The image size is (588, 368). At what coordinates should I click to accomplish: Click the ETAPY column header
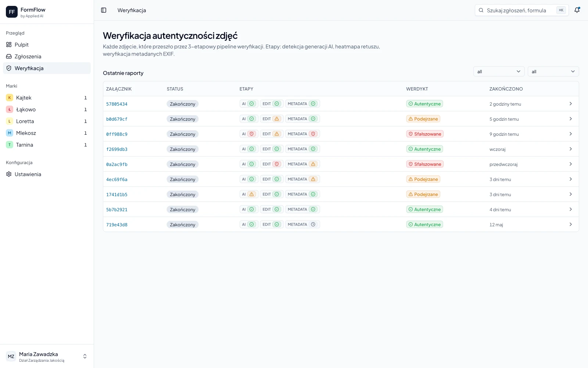pyautogui.click(x=246, y=89)
